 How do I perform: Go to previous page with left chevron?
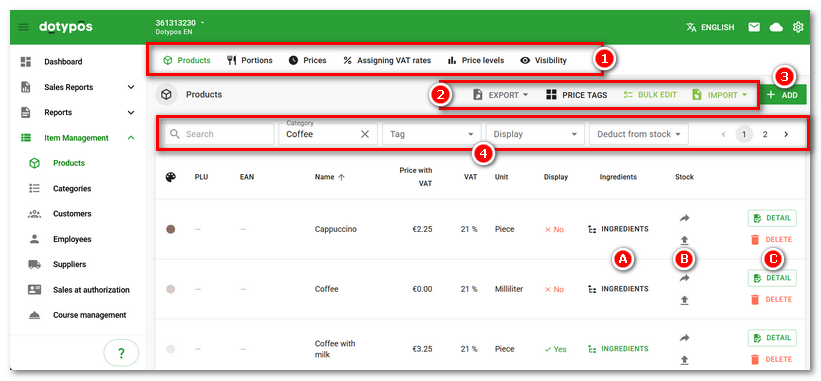724,135
